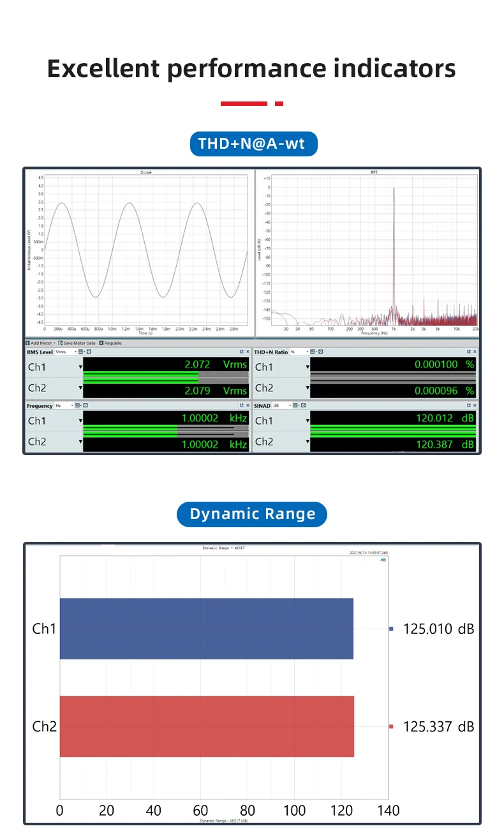Click the 120.012 dB SINAD reading
This screenshot has width=504, height=840.
tap(445, 418)
